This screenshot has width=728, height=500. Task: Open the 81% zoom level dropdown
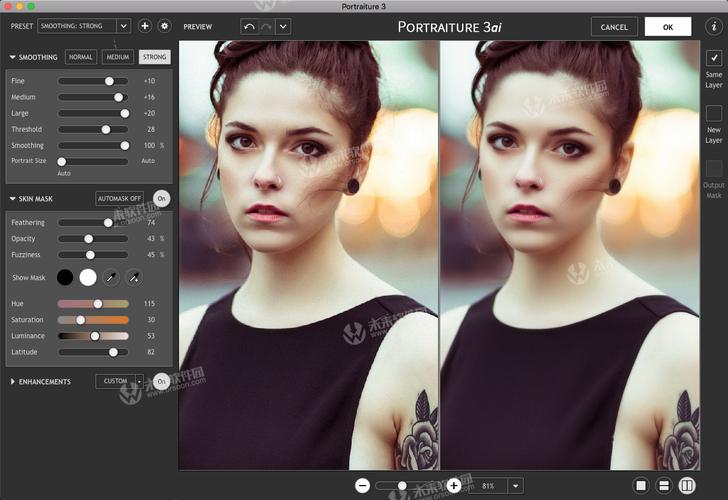pos(515,486)
